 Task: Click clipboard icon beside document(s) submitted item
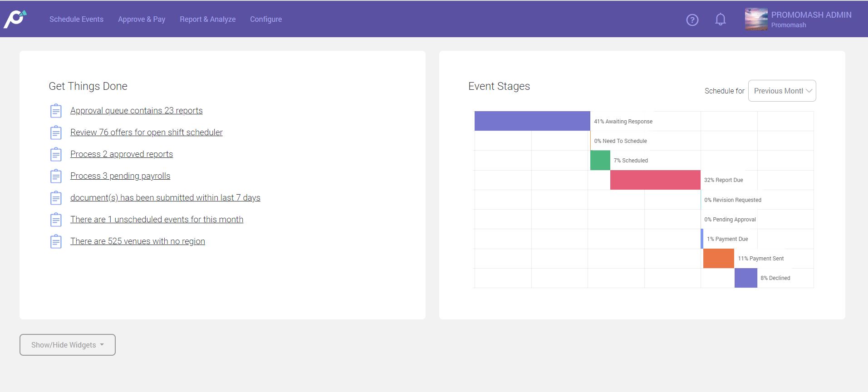pos(56,198)
